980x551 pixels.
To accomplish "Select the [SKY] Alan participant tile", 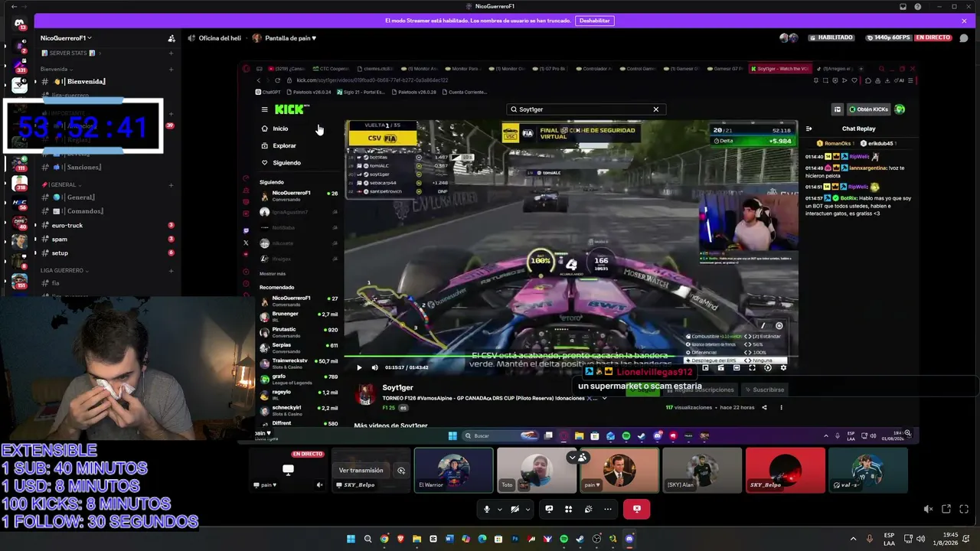I will coord(702,470).
